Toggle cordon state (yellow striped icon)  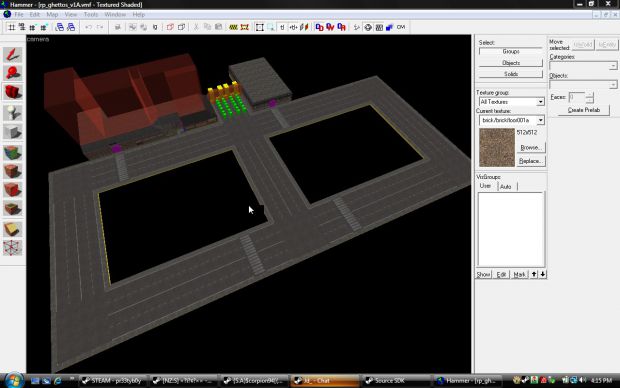(233, 27)
